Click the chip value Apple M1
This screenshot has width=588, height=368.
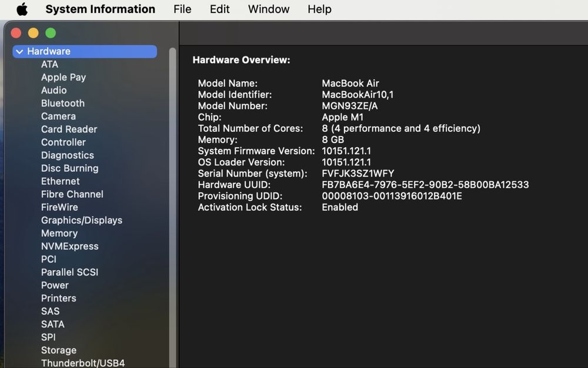coord(342,117)
